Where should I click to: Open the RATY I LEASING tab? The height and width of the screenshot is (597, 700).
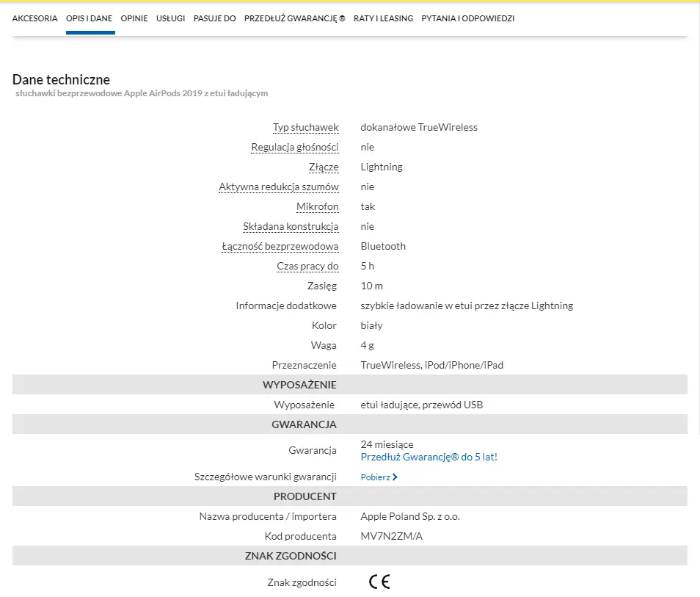click(x=384, y=18)
